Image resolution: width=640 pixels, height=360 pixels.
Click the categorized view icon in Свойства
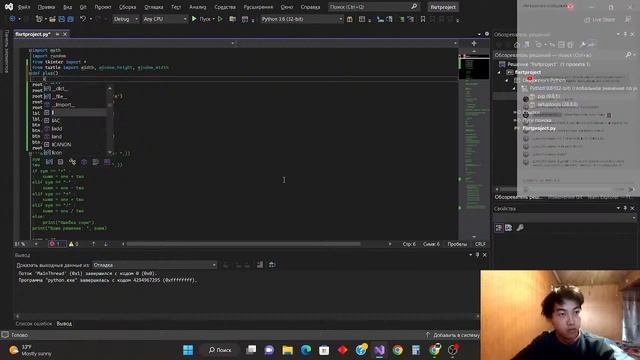pos(499,228)
